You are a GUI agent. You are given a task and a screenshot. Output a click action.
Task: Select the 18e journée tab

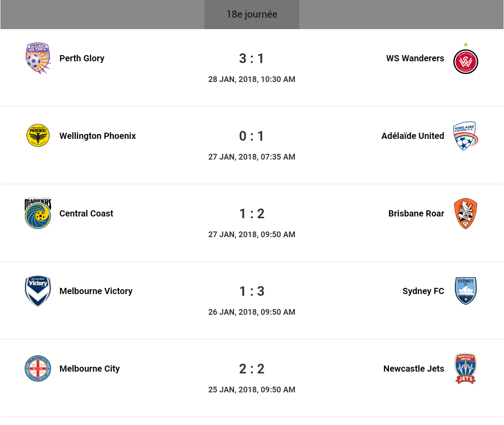(252, 15)
